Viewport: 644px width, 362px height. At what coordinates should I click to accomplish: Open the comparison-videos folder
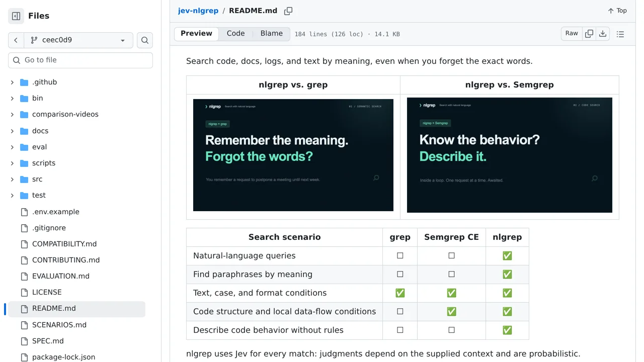click(65, 115)
